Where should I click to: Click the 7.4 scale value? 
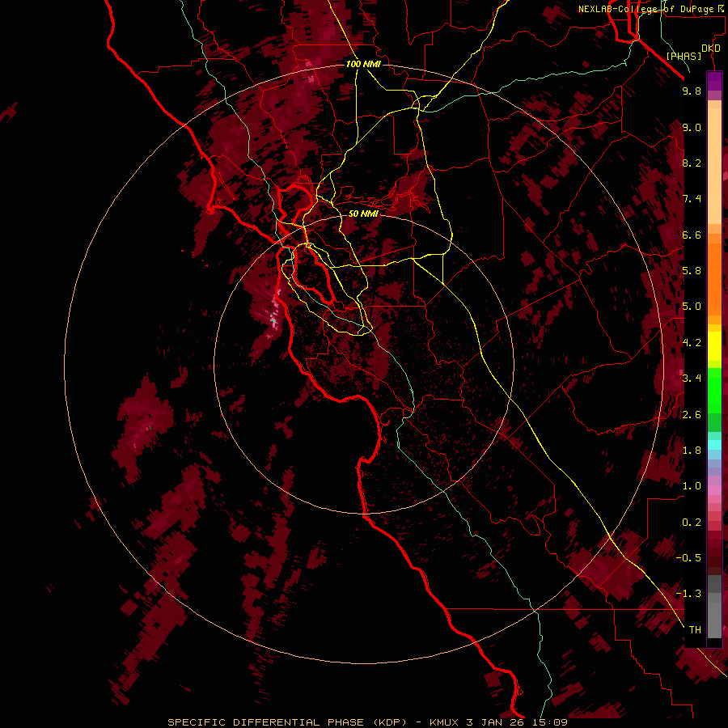click(692, 199)
